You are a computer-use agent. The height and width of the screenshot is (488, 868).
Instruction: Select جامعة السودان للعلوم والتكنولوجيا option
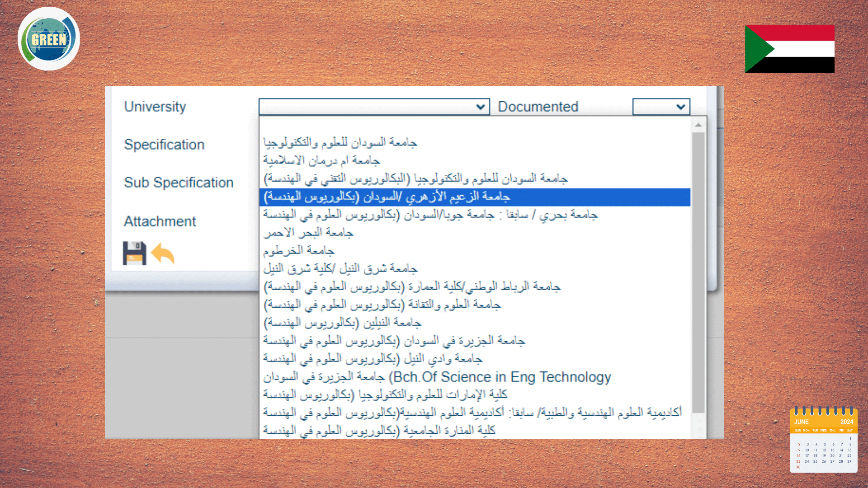[x=340, y=143]
